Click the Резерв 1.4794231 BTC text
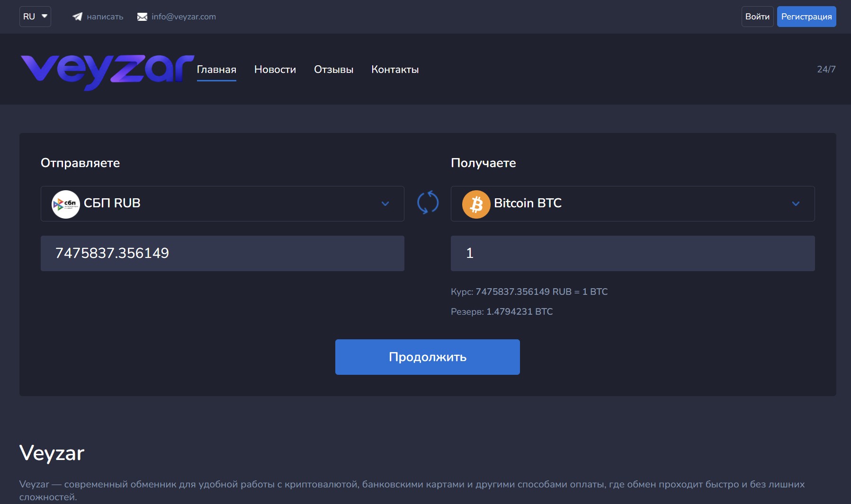Screen dimensions: 851x504 (x=502, y=311)
